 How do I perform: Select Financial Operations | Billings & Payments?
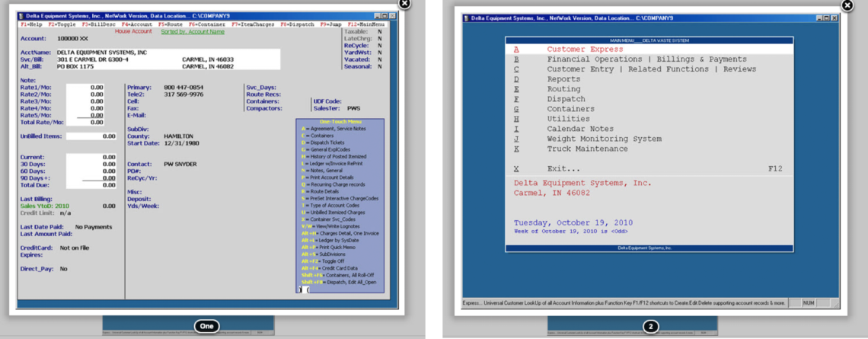pyautogui.click(x=646, y=59)
